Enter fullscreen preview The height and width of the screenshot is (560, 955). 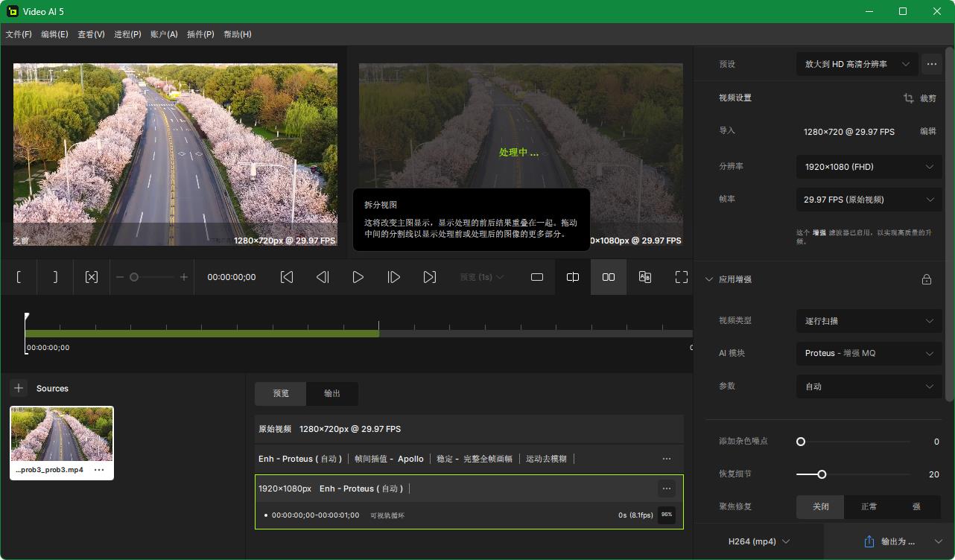[x=681, y=277]
